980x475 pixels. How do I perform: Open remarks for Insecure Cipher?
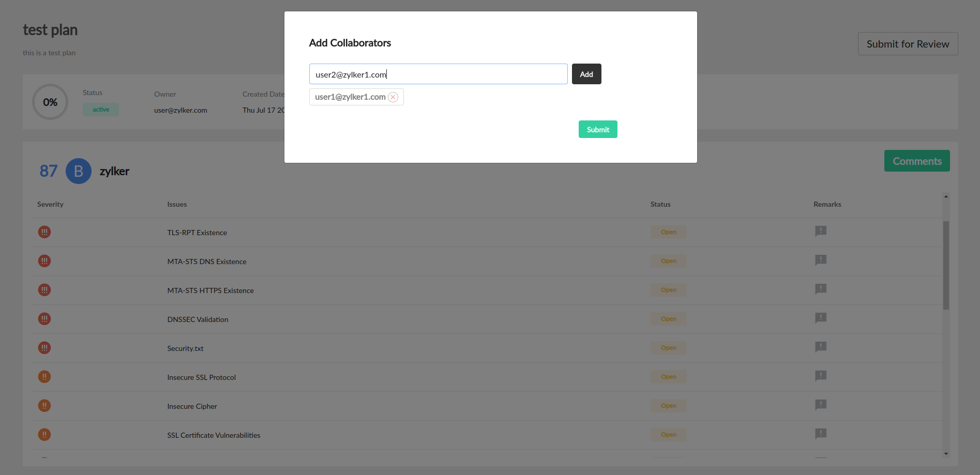pos(820,405)
